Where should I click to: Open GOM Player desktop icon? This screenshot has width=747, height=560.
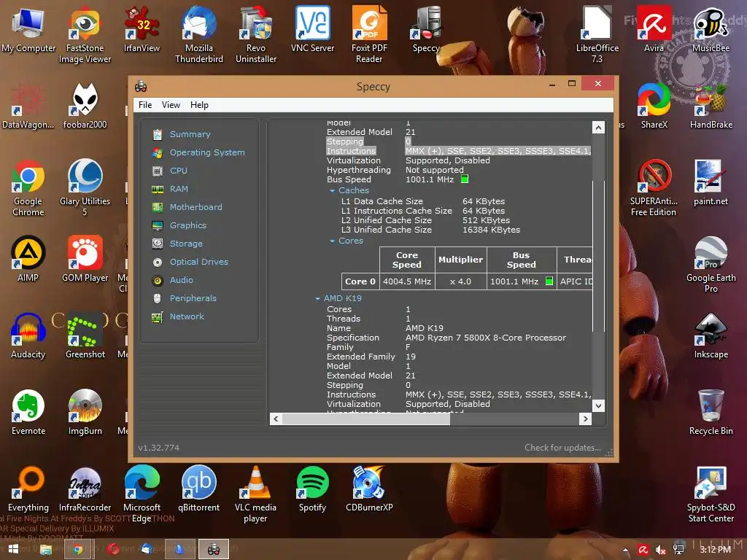(x=85, y=260)
